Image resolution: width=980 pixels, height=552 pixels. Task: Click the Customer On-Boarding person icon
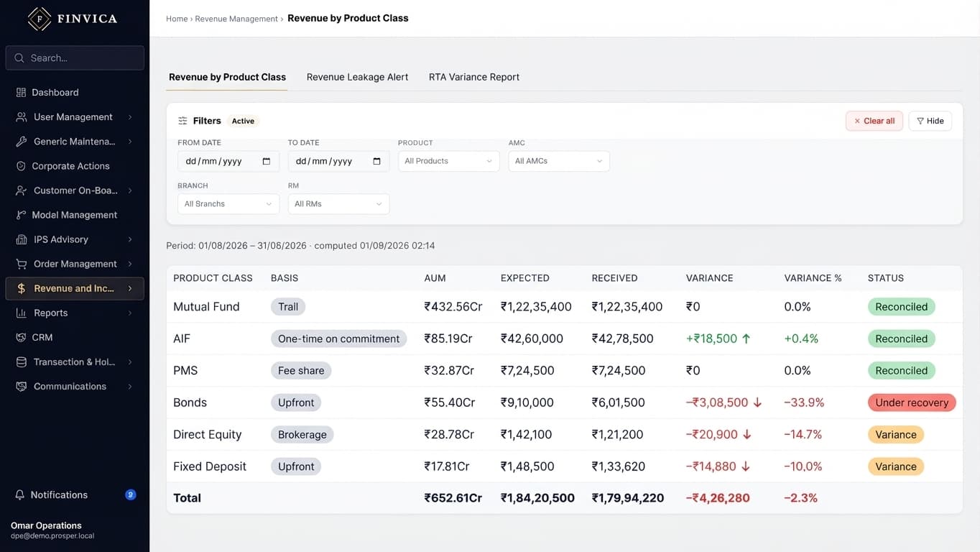22,190
